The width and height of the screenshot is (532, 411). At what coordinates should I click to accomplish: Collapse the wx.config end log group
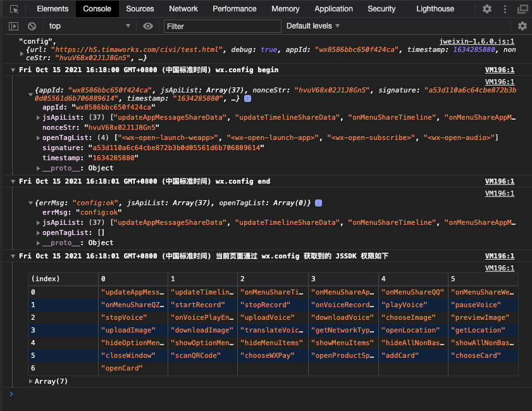(14, 182)
